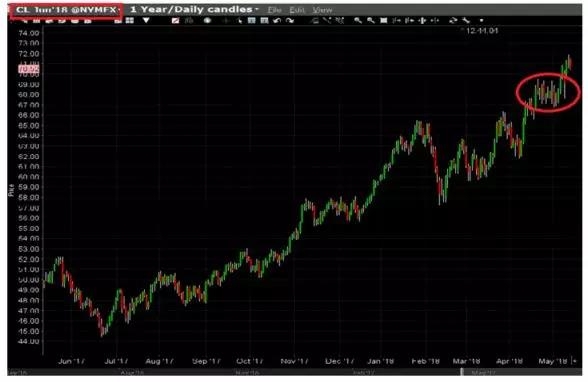Click the first magnifier zoom icon
The height and width of the screenshot is (382, 588).
tap(358, 21)
